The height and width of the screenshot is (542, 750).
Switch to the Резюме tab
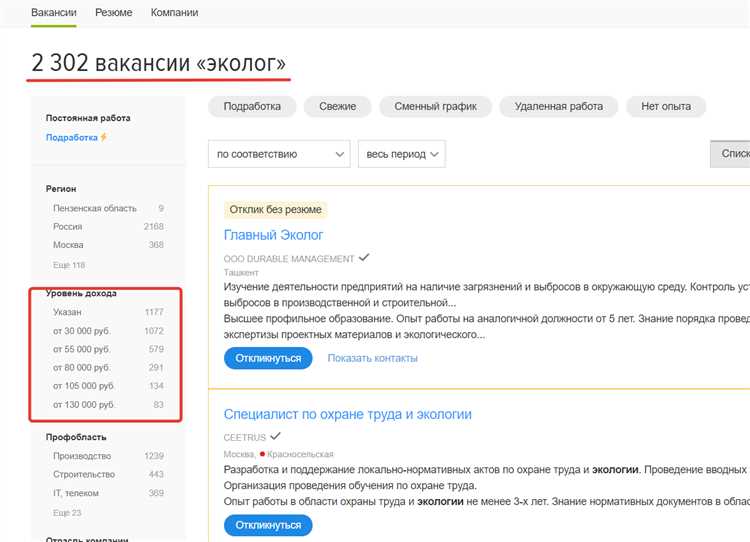113,12
